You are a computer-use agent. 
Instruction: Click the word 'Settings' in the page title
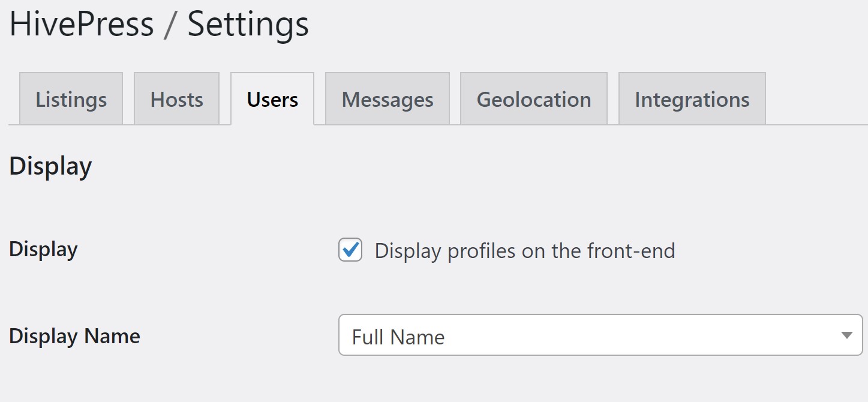pos(248,25)
